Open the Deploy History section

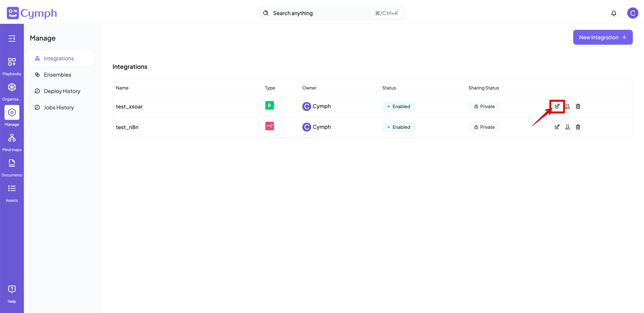coord(62,91)
